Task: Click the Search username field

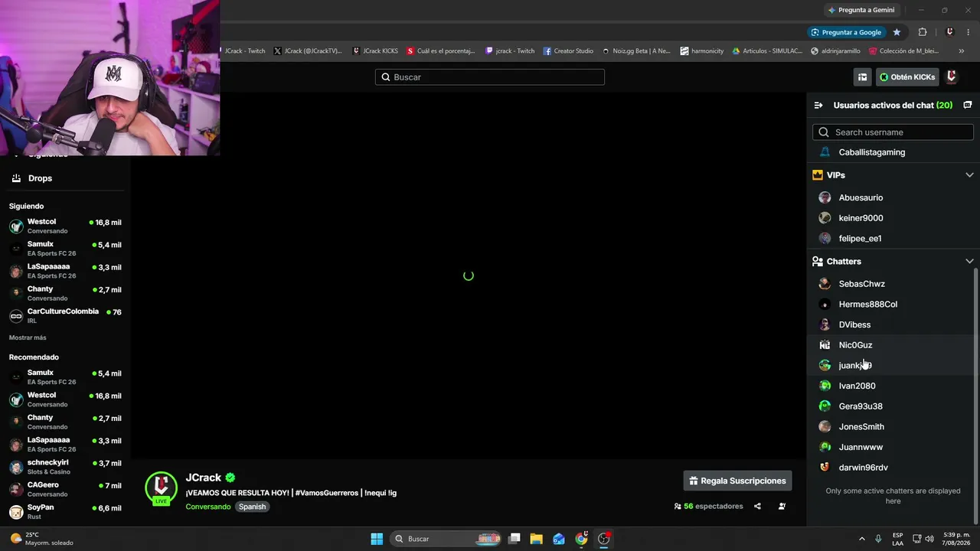Action: [893, 132]
